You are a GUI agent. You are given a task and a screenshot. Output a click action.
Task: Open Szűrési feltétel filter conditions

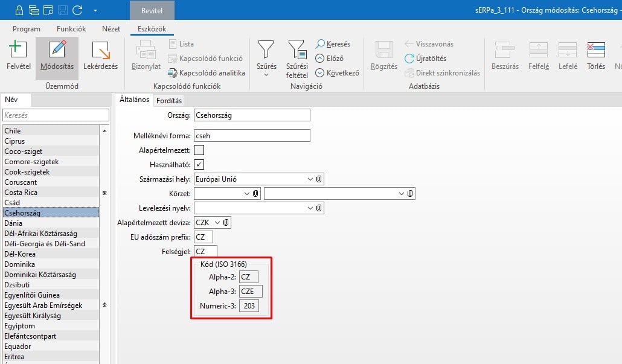pos(297,51)
